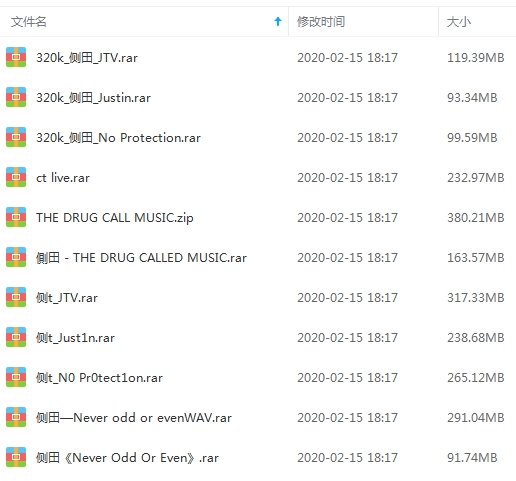Click the modified date of 侧t_Just1n.rar
Image resolution: width=516 pixels, height=481 pixels.
[x=347, y=338]
